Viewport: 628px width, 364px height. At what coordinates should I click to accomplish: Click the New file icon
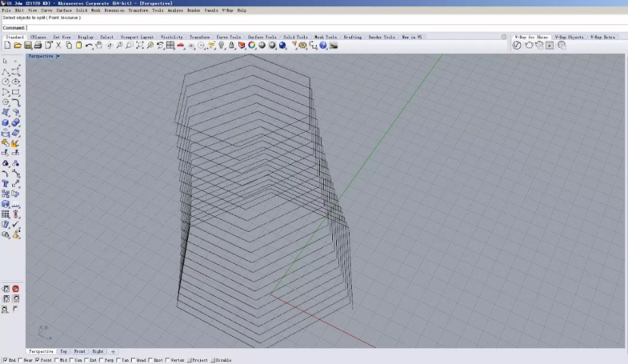pos(7,46)
